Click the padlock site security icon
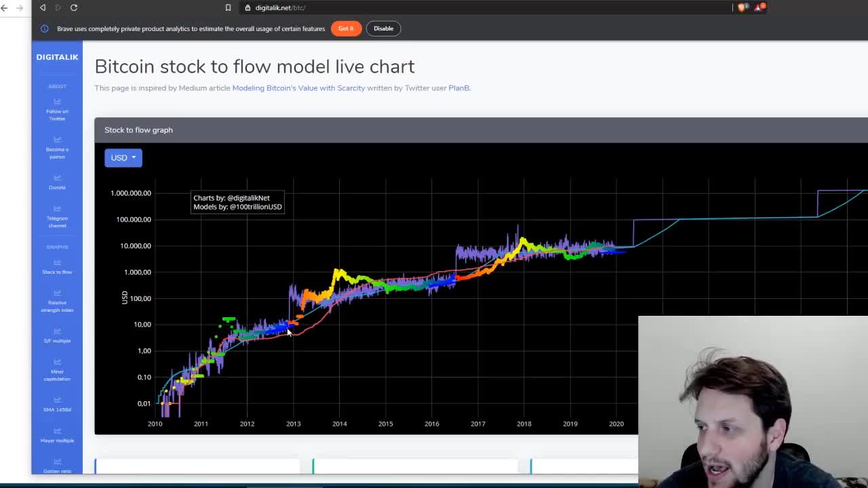 pyautogui.click(x=248, y=7)
